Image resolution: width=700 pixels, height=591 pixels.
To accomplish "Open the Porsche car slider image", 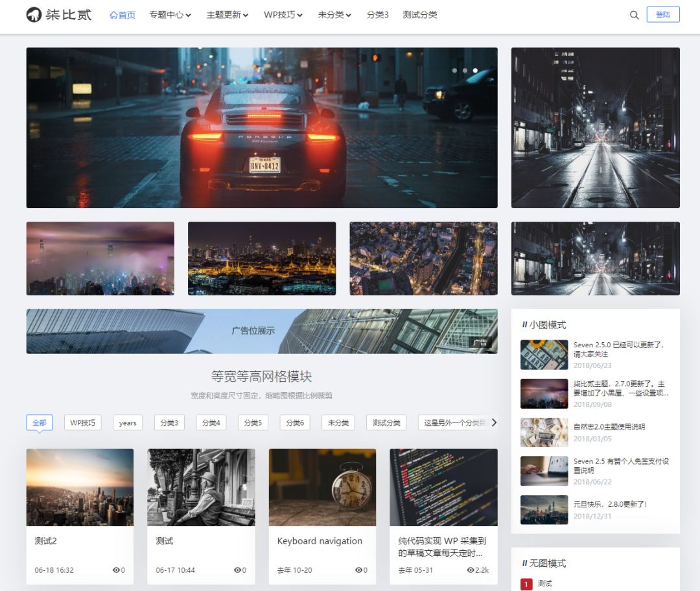I will [262, 128].
